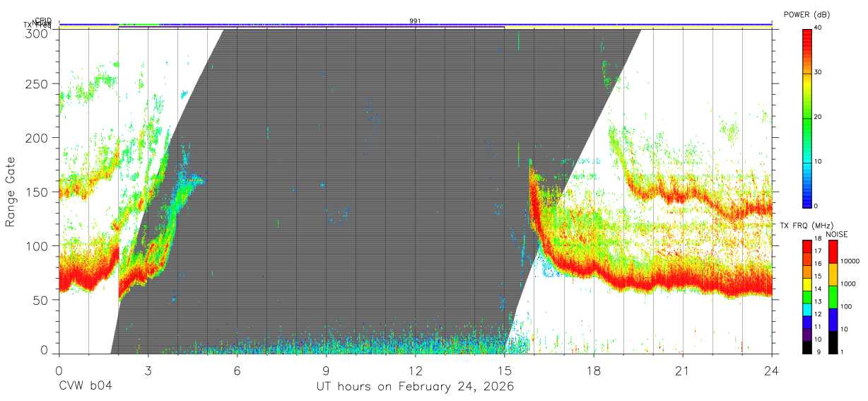Select the orange-red 16–17 MHz frequency swatch
The image size is (868, 401).
808,260
